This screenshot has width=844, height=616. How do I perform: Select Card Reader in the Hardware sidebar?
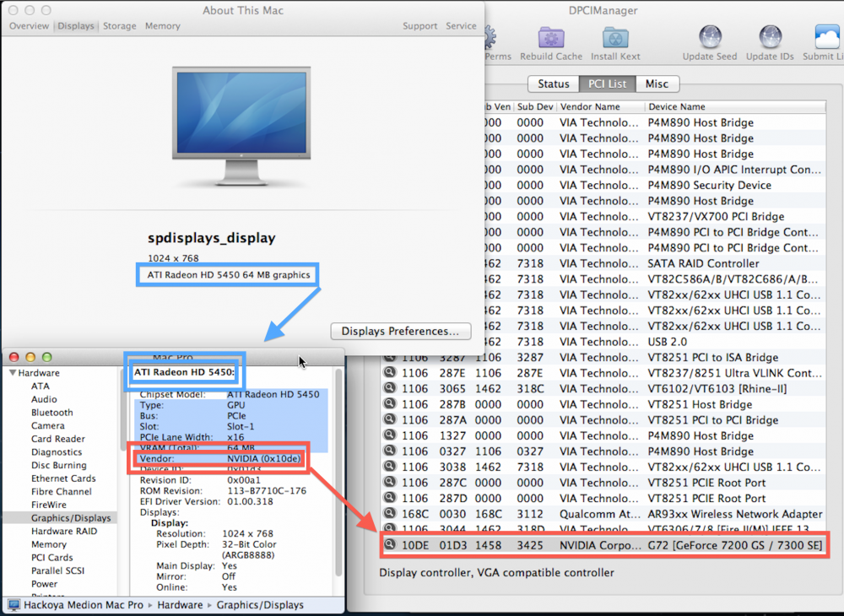(58, 439)
